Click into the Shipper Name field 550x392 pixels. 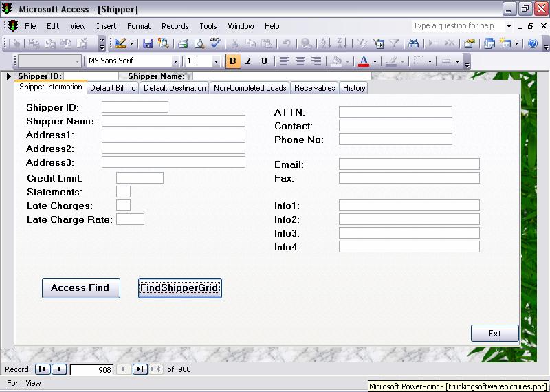click(x=173, y=121)
